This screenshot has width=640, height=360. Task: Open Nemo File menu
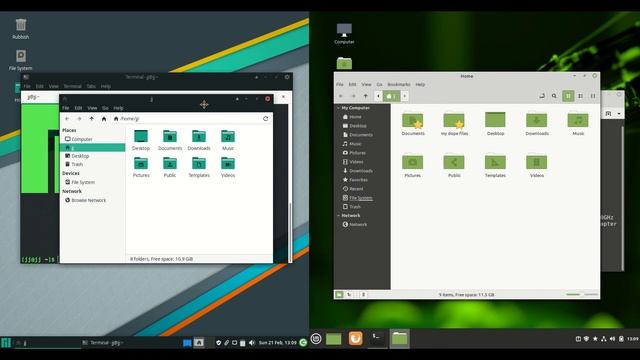pos(340,84)
